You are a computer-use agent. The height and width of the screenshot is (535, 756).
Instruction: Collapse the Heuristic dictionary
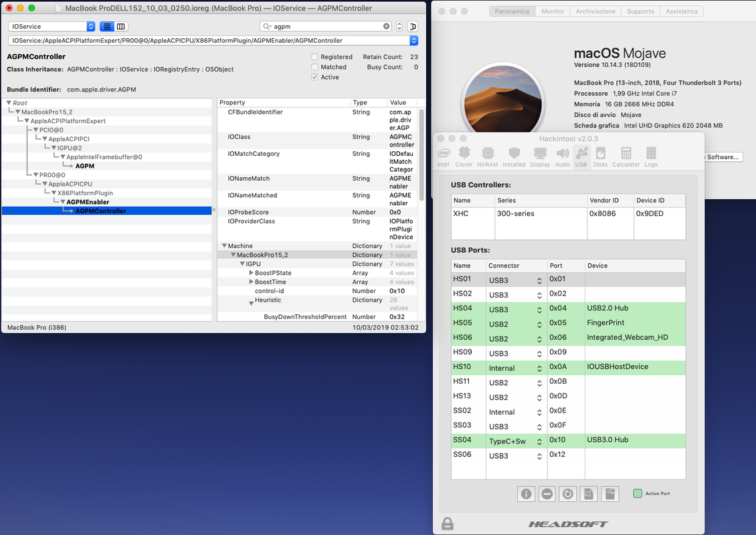tap(251, 303)
